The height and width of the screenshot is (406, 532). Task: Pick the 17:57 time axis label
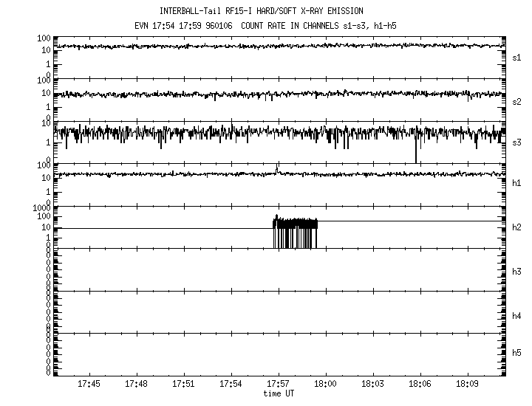[279, 384]
